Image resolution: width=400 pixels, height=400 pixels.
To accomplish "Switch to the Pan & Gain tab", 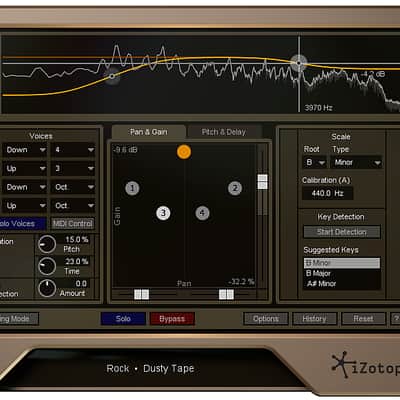I will point(149,132).
